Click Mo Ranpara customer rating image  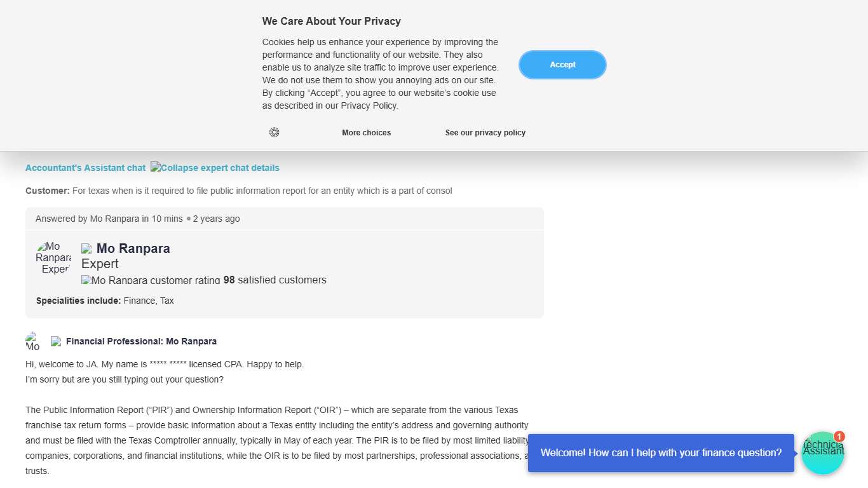pyautogui.click(x=151, y=280)
